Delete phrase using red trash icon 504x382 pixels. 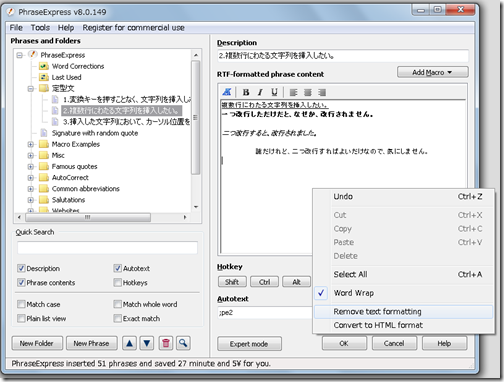[166, 343]
